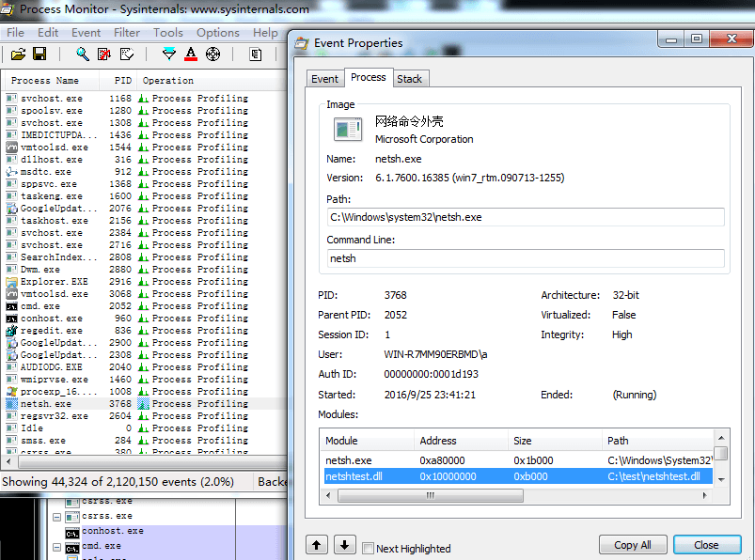Click the modules horizontal scrollbar thumb

point(431,495)
